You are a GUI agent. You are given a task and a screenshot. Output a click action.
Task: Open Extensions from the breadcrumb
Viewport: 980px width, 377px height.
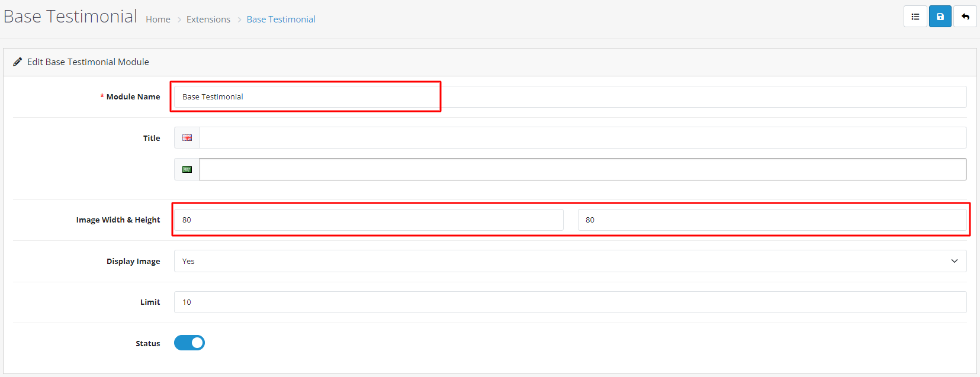coord(208,20)
